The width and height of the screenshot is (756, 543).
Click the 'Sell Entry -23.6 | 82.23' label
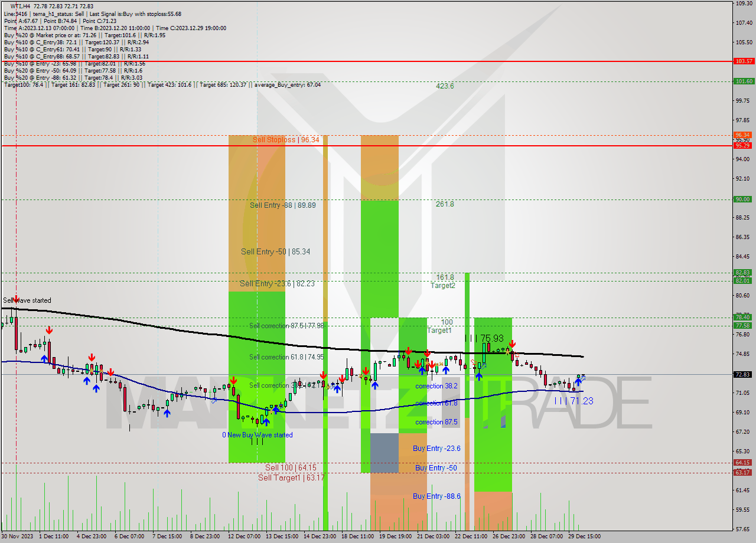coord(277,283)
